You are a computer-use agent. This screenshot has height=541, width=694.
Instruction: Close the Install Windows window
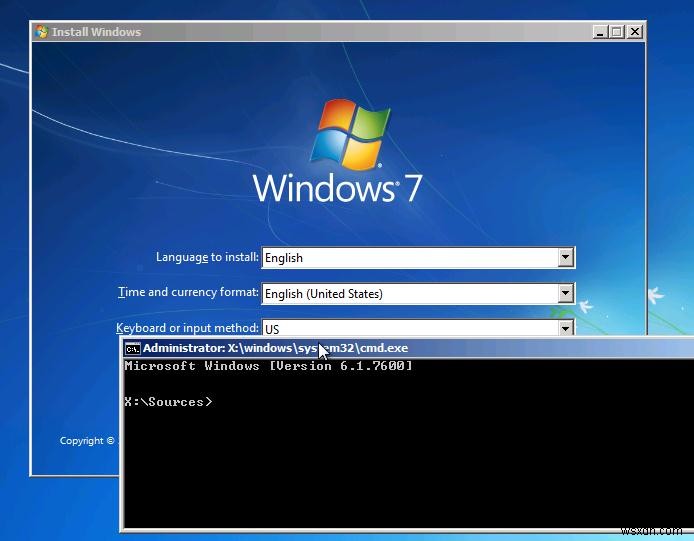635,32
